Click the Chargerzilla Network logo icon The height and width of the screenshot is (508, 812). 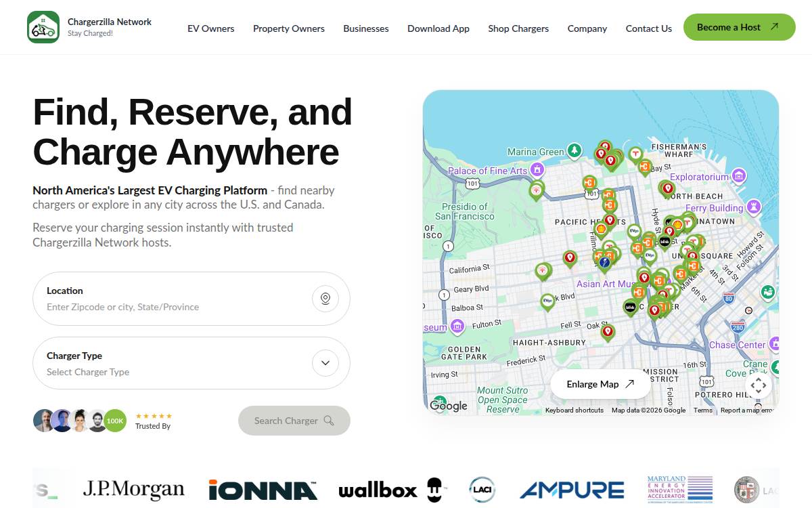[x=43, y=27]
